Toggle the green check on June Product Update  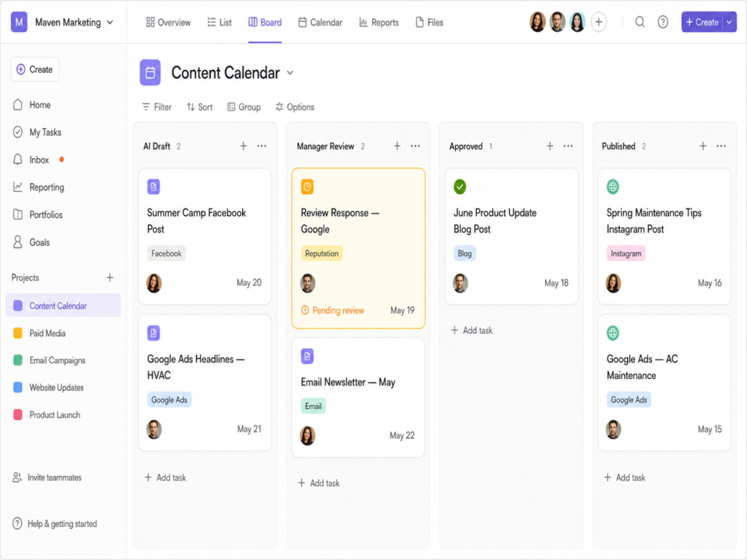pyautogui.click(x=460, y=187)
